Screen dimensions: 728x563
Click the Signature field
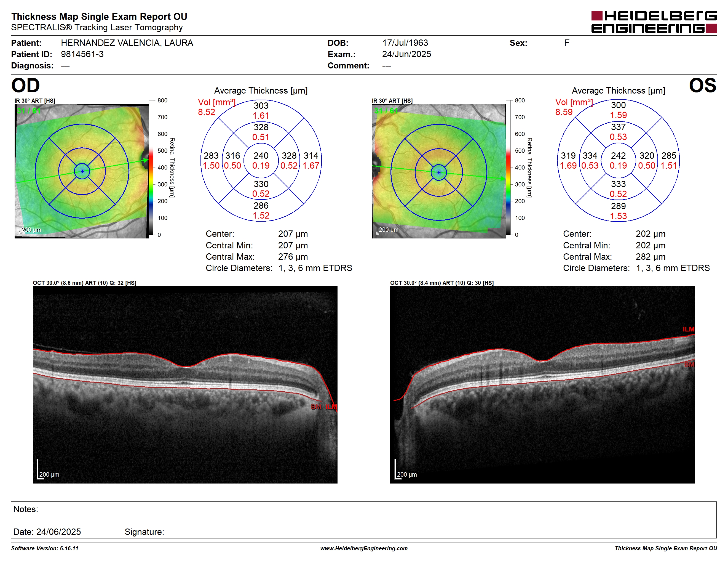tap(144, 532)
